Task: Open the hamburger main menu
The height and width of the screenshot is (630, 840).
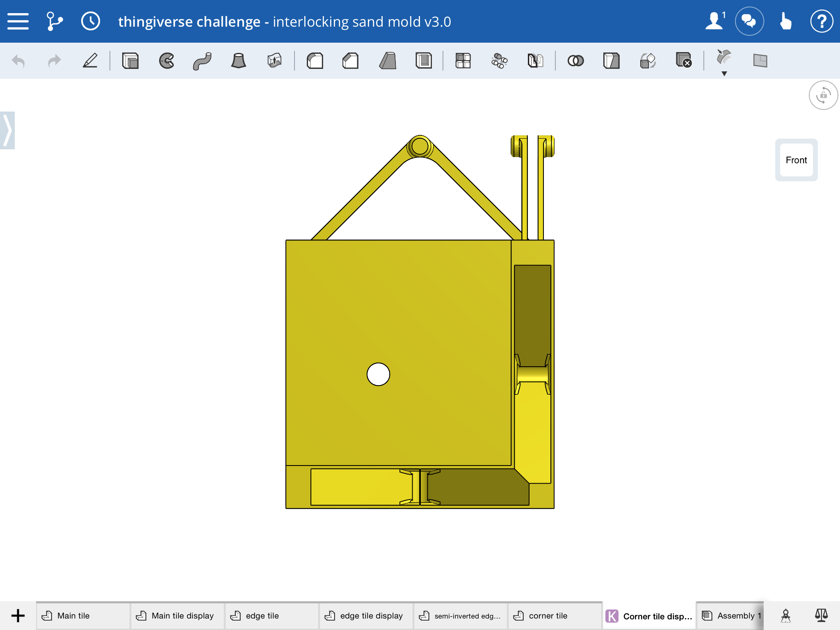Action: click(x=18, y=21)
